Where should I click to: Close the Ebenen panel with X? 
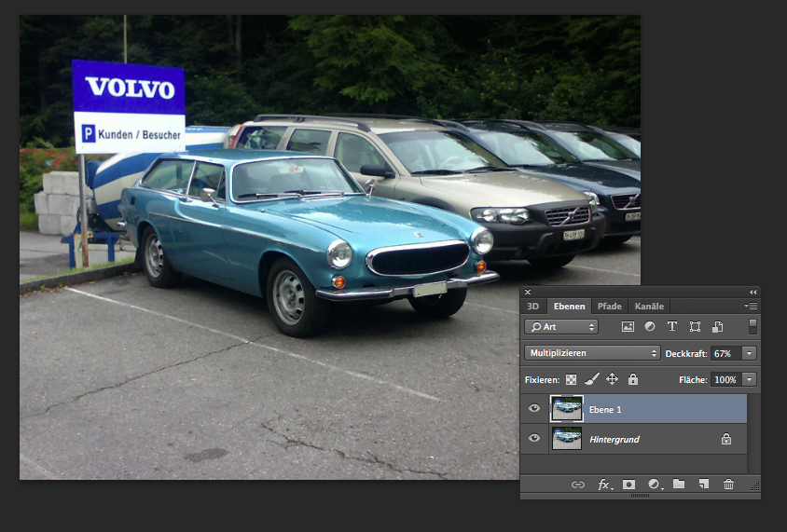tap(528, 292)
